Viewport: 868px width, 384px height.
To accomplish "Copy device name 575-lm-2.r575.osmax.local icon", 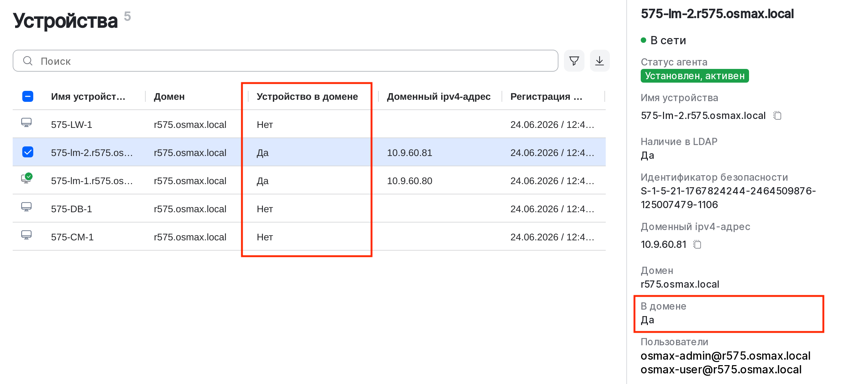I will [777, 116].
